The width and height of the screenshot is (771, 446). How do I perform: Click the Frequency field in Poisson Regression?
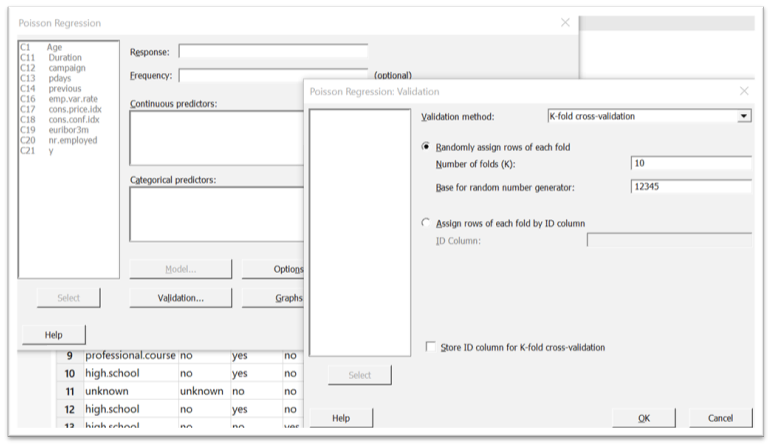point(273,75)
